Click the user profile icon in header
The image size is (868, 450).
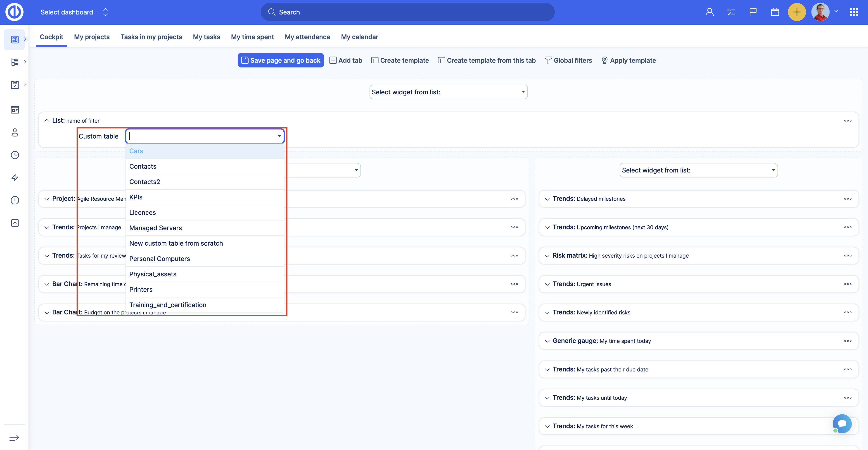(x=709, y=12)
